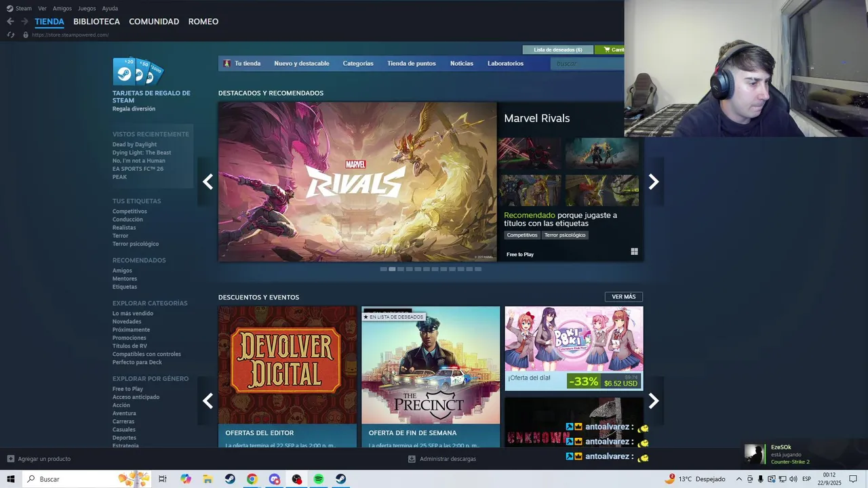Reload the store page with the refresh icon
This screenshot has height=488, width=868.
[10, 35]
